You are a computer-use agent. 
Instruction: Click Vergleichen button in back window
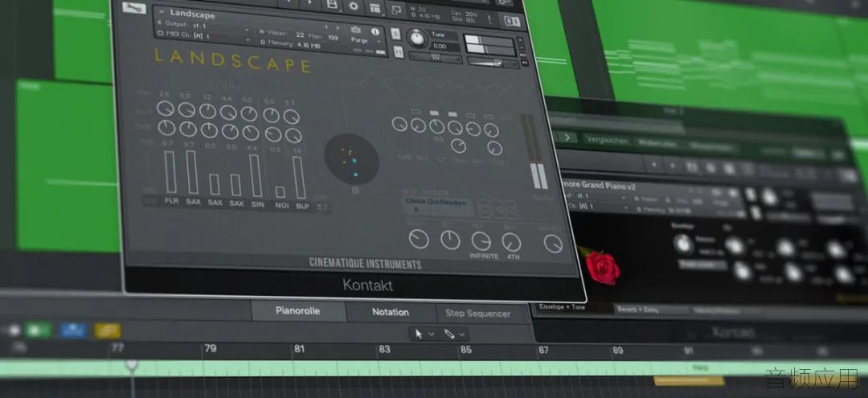(608, 141)
